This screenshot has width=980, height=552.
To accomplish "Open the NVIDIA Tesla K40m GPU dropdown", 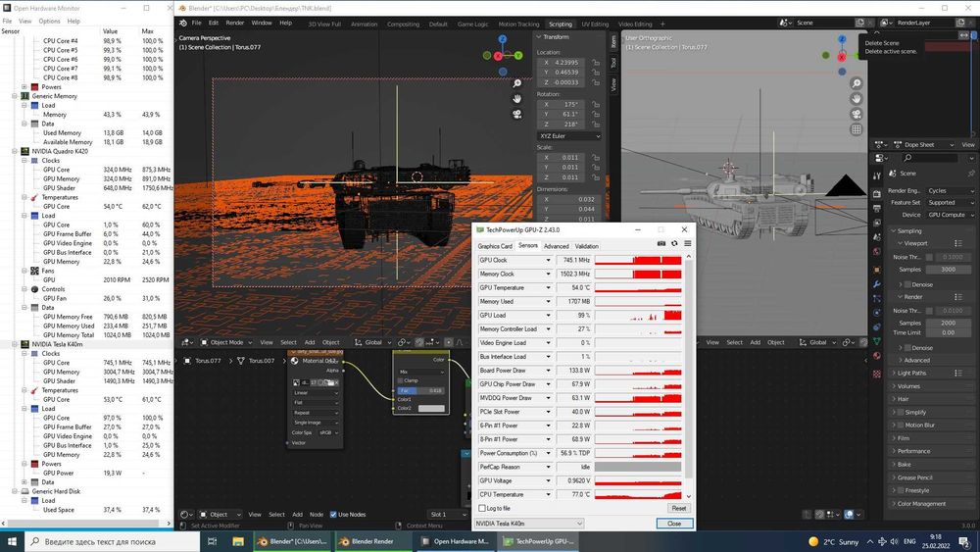I will click(529, 524).
